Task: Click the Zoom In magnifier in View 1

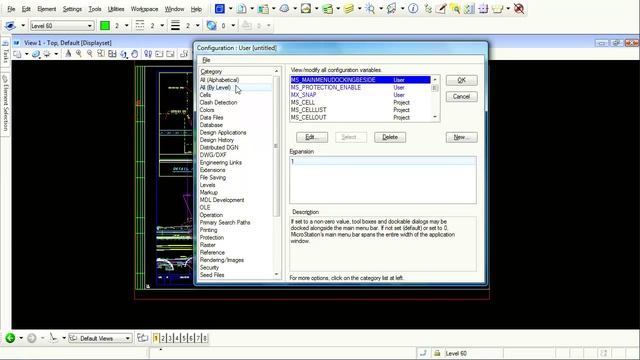Action: click(x=79, y=54)
